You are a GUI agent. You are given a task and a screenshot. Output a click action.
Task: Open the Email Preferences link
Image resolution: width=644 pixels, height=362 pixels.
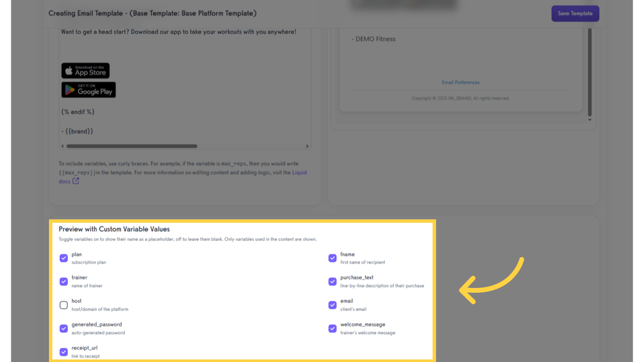click(x=460, y=82)
